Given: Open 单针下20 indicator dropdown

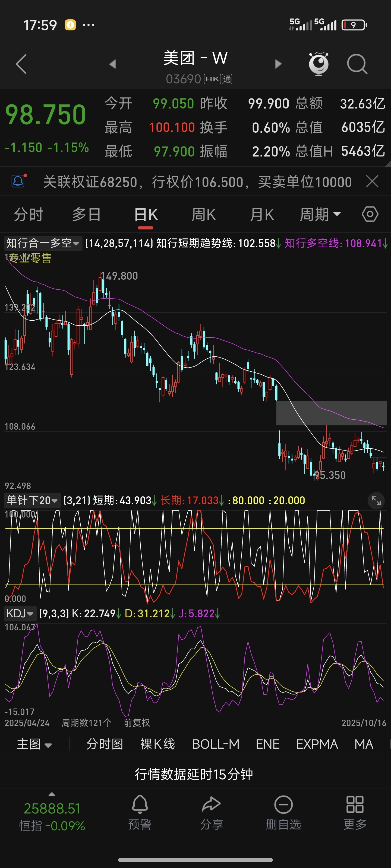Looking at the screenshot, I should click(x=32, y=500).
